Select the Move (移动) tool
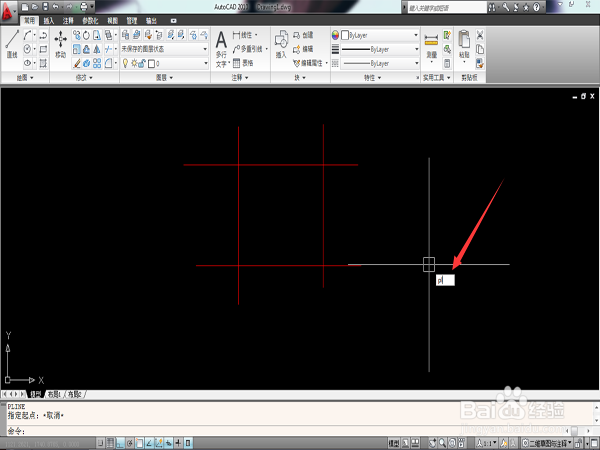The image size is (600, 450). pyautogui.click(x=60, y=44)
